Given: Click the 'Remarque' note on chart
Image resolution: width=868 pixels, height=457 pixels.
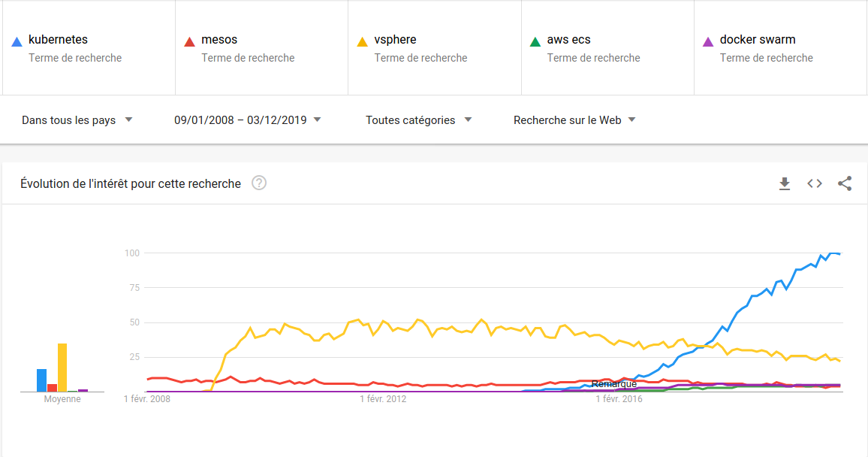Looking at the screenshot, I should (614, 384).
